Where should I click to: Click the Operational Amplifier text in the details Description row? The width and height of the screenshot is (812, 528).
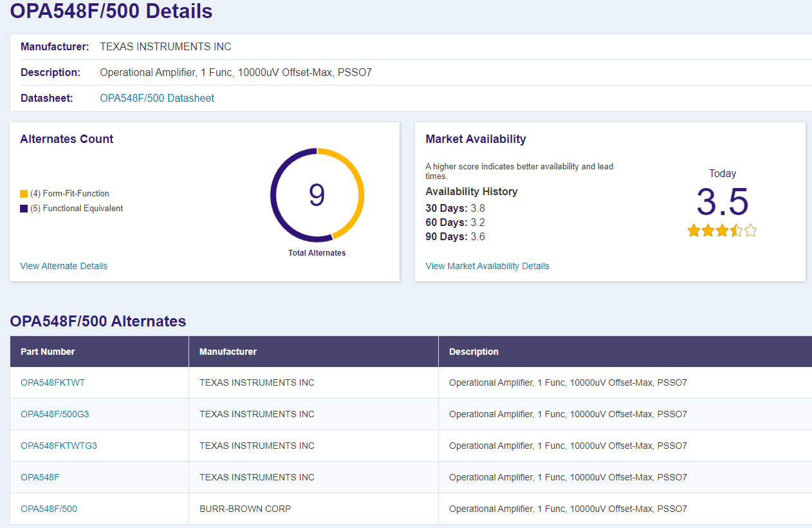coord(235,73)
